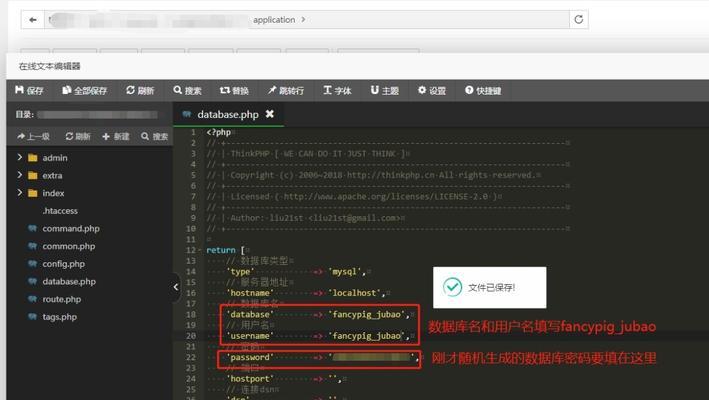This screenshot has width=709, height=400.
Task: Click the route.php file icon
Action: (32, 299)
